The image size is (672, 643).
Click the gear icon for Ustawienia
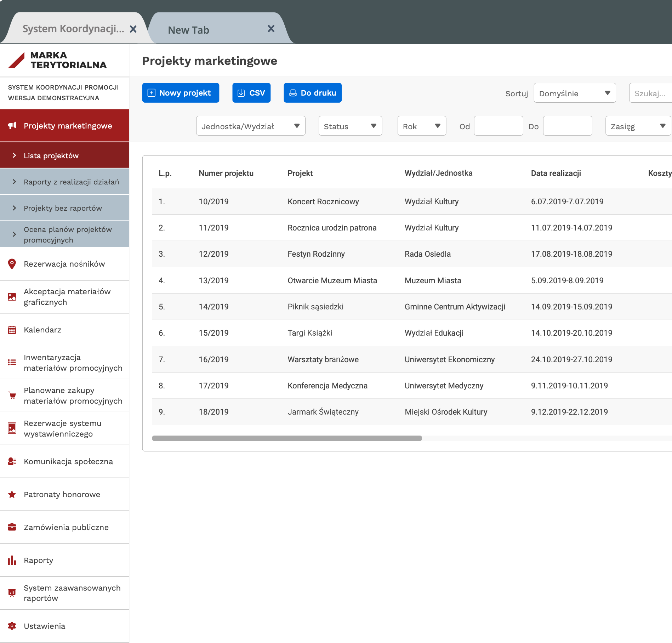pos(12,626)
